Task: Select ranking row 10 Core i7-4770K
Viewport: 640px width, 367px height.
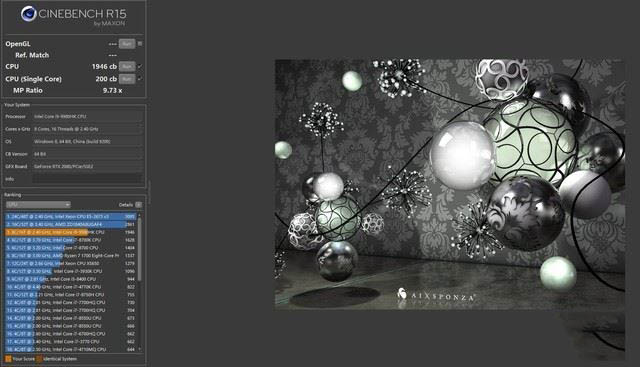Action: point(71,287)
